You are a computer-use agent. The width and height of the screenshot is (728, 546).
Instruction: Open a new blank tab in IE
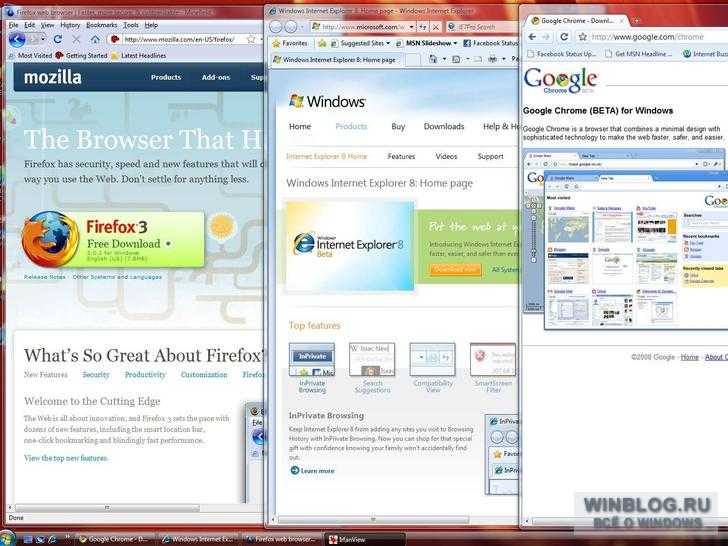(412, 59)
